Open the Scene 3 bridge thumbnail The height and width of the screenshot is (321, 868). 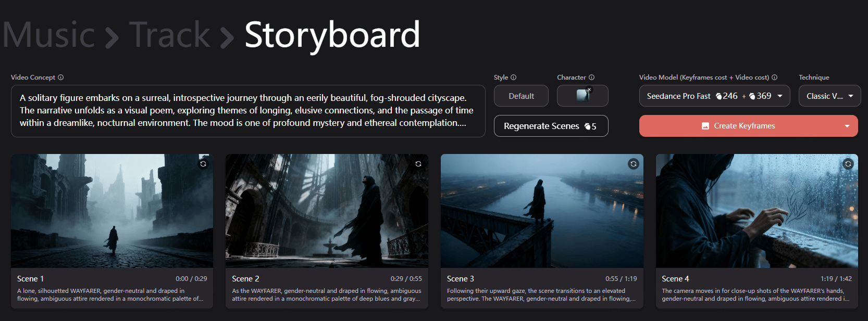coord(542,211)
